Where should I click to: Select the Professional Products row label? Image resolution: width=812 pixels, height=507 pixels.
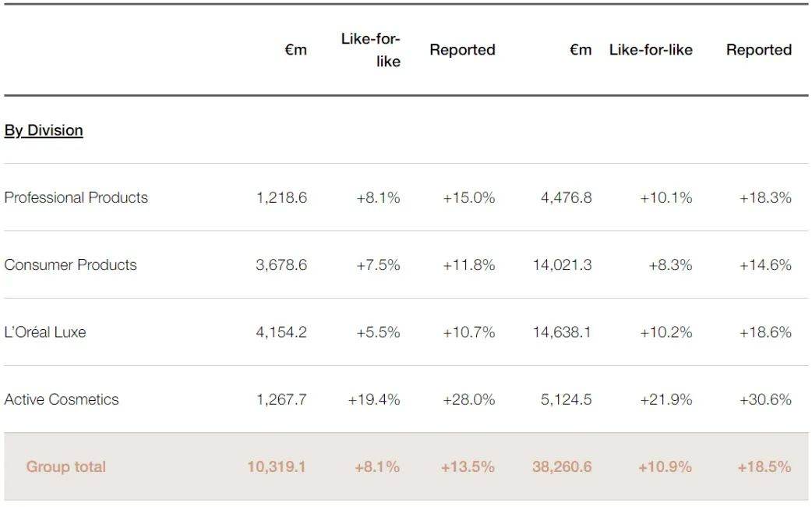click(x=76, y=197)
